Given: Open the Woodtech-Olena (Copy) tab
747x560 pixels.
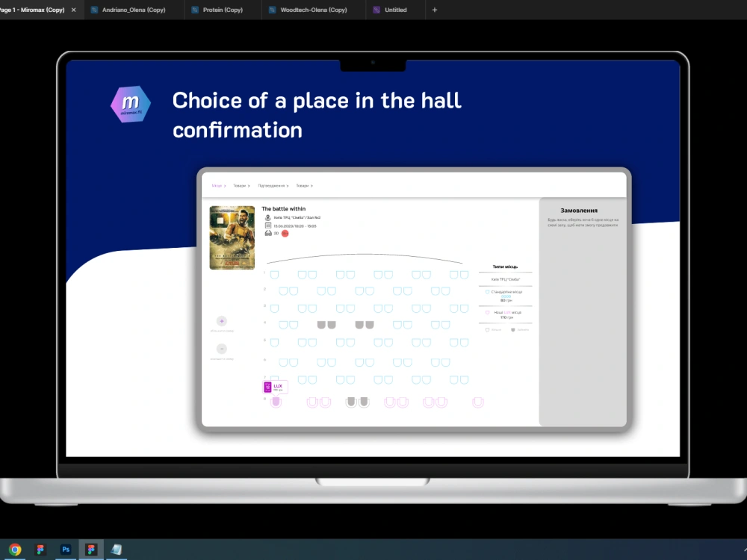Looking at the screenshot, I should point(314,10).
